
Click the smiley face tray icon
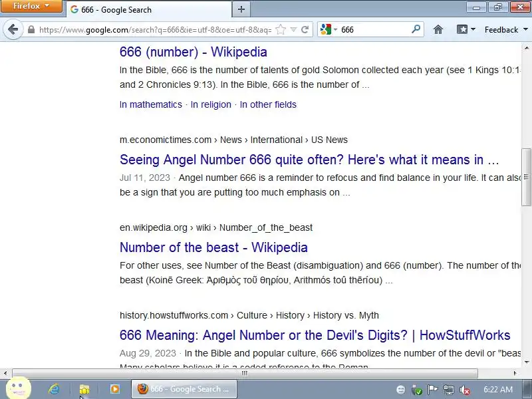tap(401, 389)
